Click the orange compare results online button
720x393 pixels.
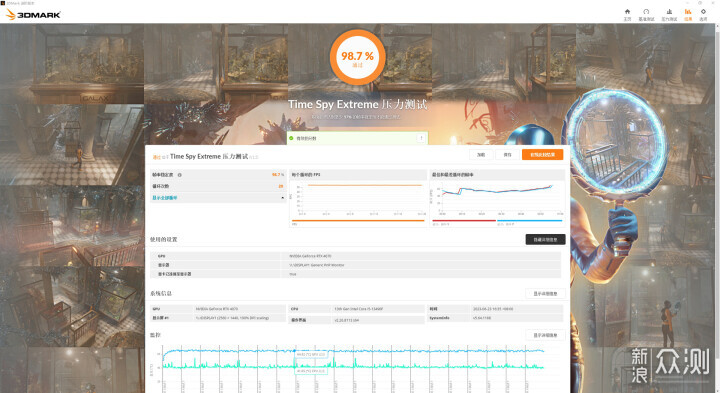point(542,155)
